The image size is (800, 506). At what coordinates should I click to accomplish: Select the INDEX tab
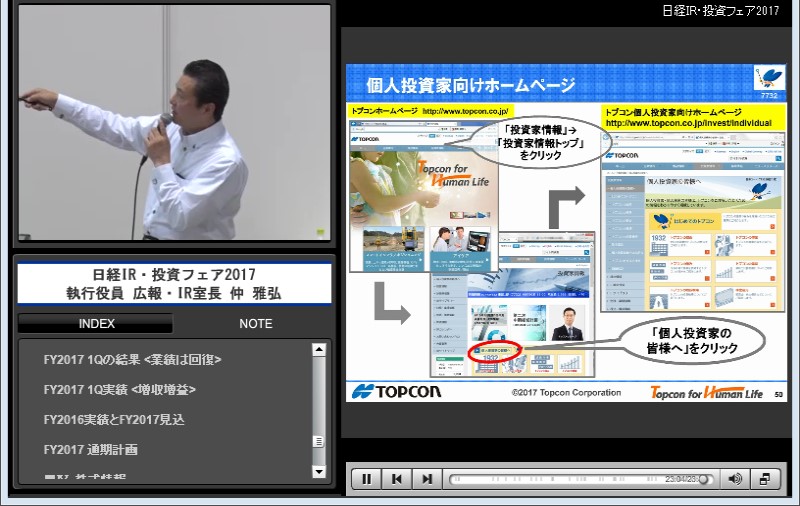96,323
